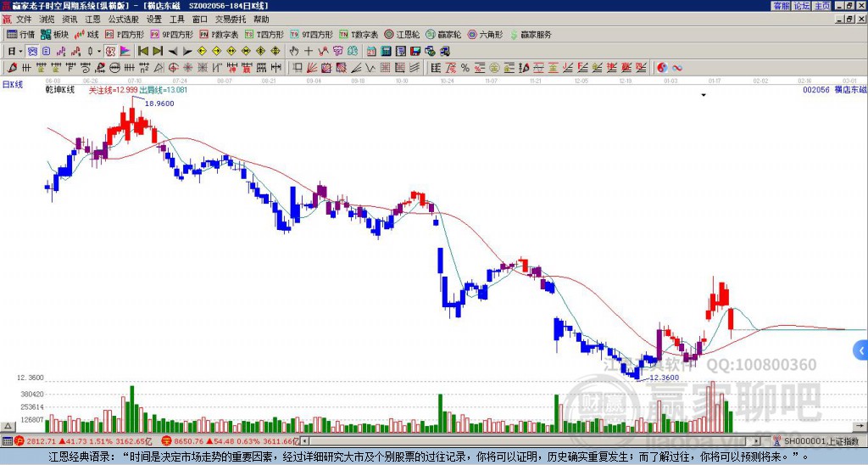Open the 工具 menu
The image size is (868, 465).
[x=177, y=20]
